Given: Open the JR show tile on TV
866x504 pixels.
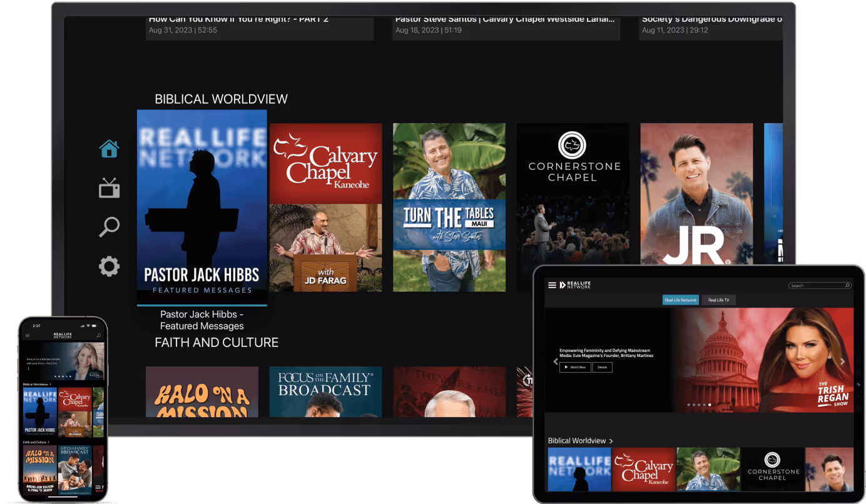Looking at the screenshot, I should 696,194.
